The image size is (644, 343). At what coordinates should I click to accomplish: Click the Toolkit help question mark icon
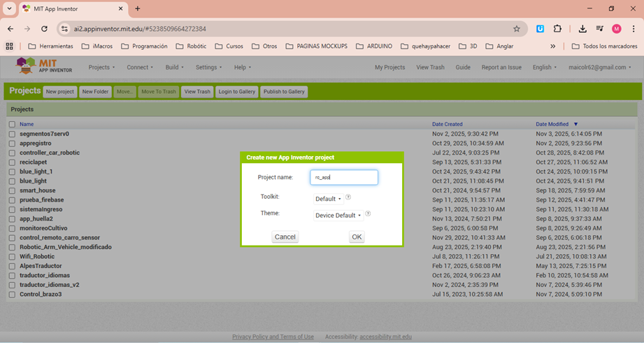click(x=348, y=198)
